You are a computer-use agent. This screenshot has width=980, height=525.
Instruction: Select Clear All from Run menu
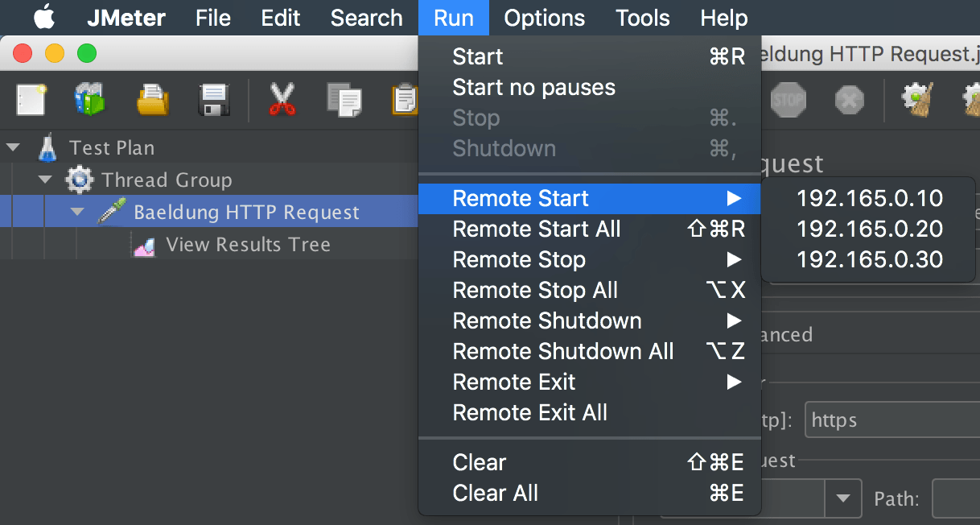click(x=495, y=493)
